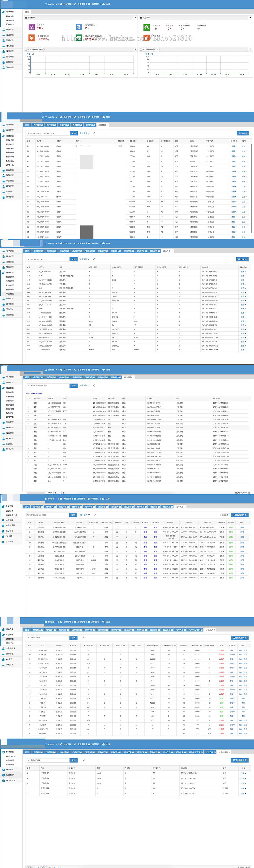Open 系统管理 menu on the dashboard top bar

pos(94,4)
